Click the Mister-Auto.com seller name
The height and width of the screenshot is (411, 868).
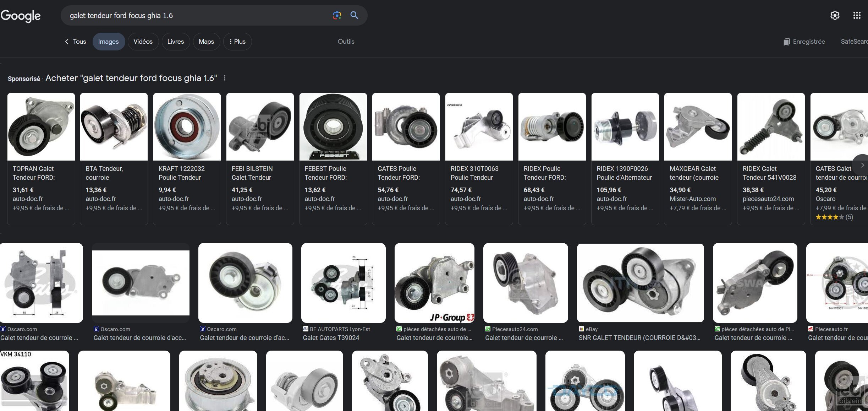[692, 199]
